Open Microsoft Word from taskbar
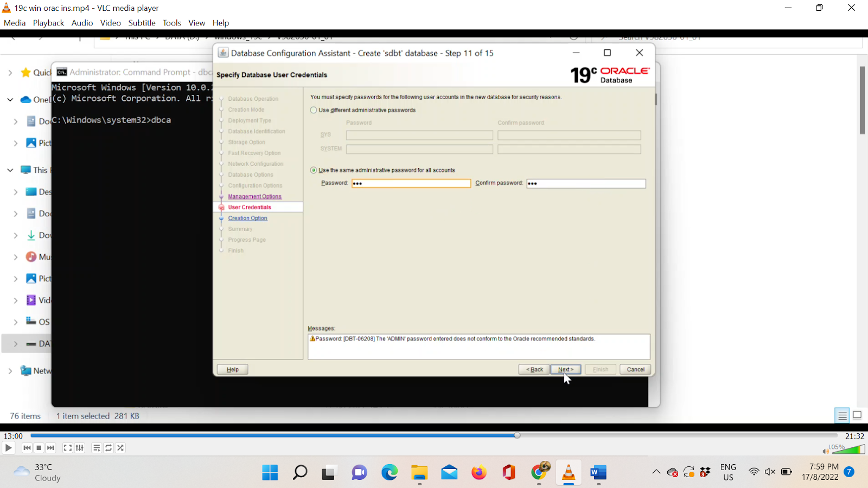Viewport: 868px width, 488px height. (598, 472)
